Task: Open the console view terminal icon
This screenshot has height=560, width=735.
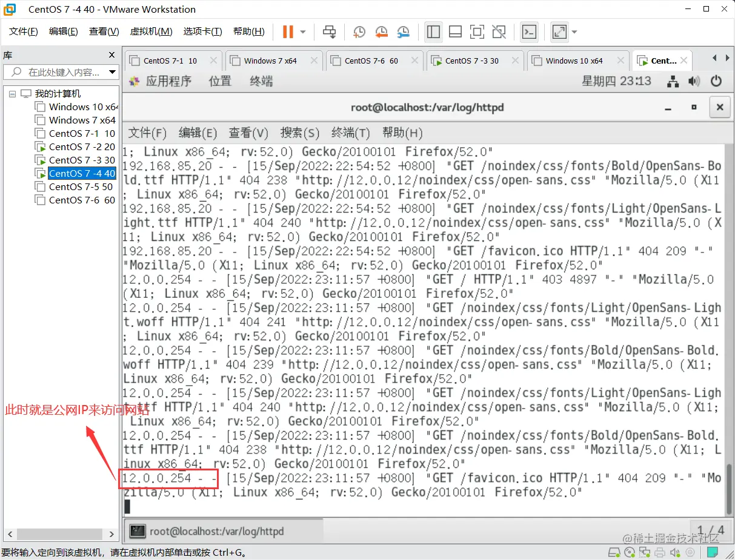Action: (529, 31)
